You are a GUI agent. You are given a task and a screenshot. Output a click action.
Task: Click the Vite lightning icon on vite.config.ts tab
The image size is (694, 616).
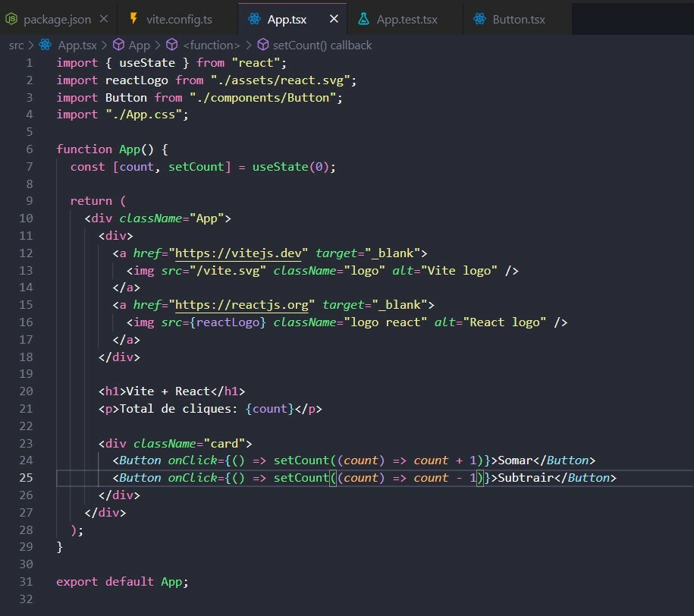click(133, 19)
